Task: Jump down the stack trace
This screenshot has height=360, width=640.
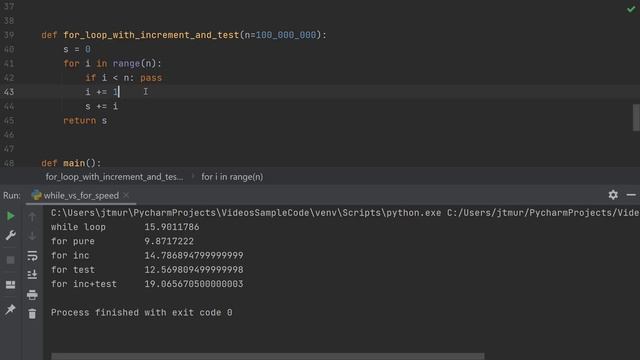Action: click(32, 236)
